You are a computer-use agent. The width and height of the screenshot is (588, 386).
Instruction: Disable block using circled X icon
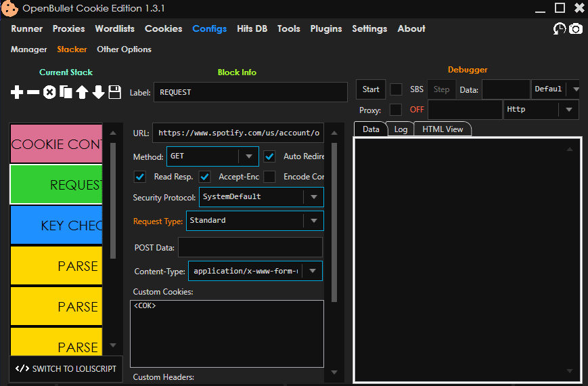49,92
